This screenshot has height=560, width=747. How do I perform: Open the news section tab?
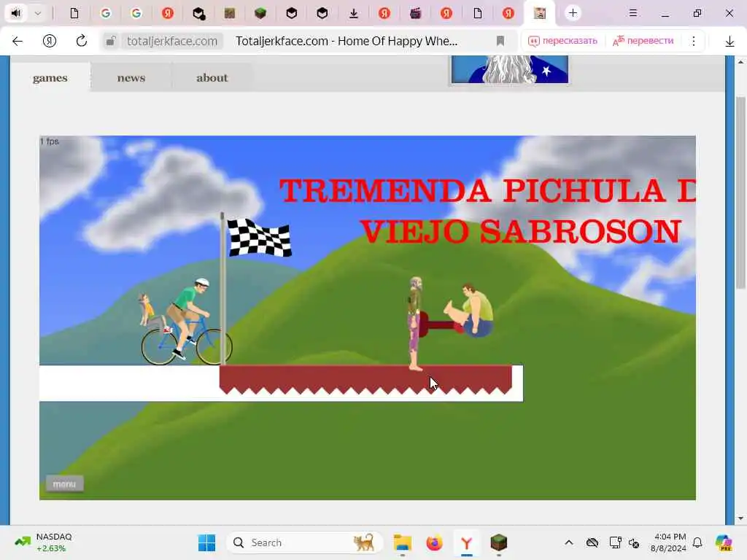(x=131, y=77)
